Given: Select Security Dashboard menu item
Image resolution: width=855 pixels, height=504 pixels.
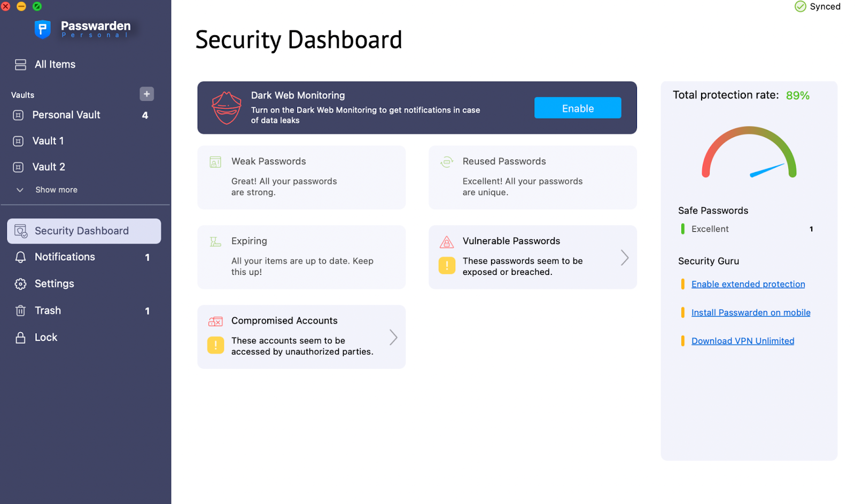Looking at the screenshot, I should click(84, 231).
